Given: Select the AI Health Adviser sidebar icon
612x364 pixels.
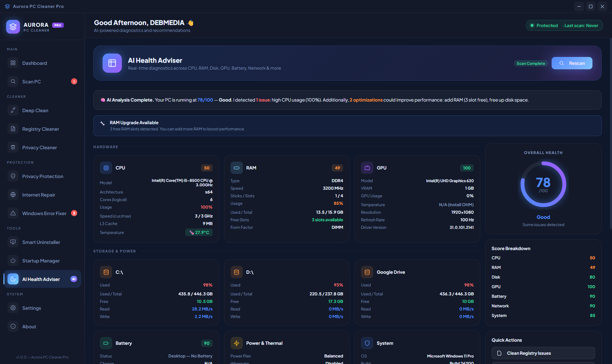Looking at the screenshot, I should (x=13, y=279).
